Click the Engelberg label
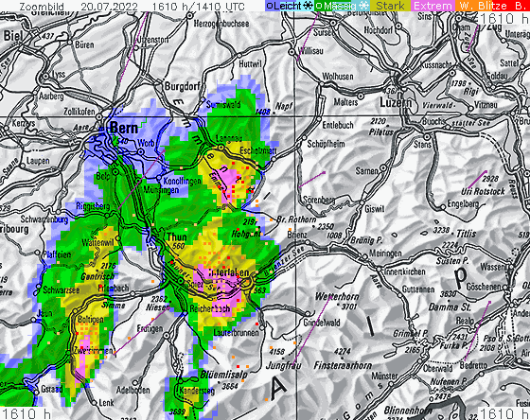 coord(463,204)
